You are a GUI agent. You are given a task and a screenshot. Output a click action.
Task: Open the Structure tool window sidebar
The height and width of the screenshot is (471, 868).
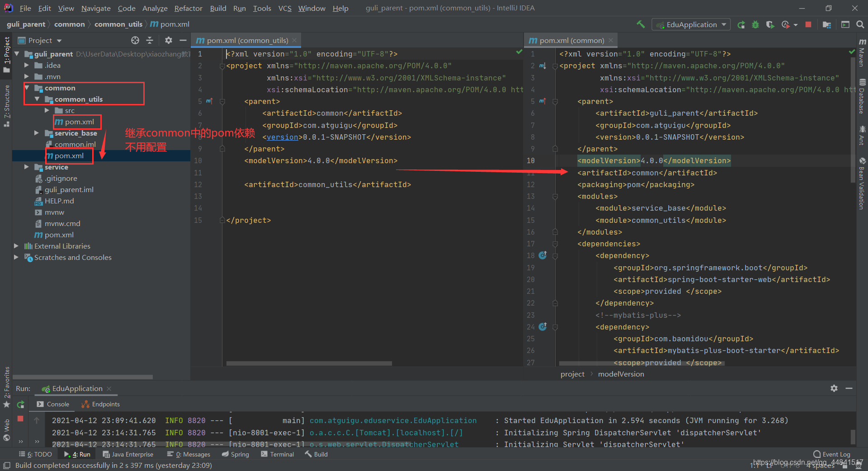point(7,105)
